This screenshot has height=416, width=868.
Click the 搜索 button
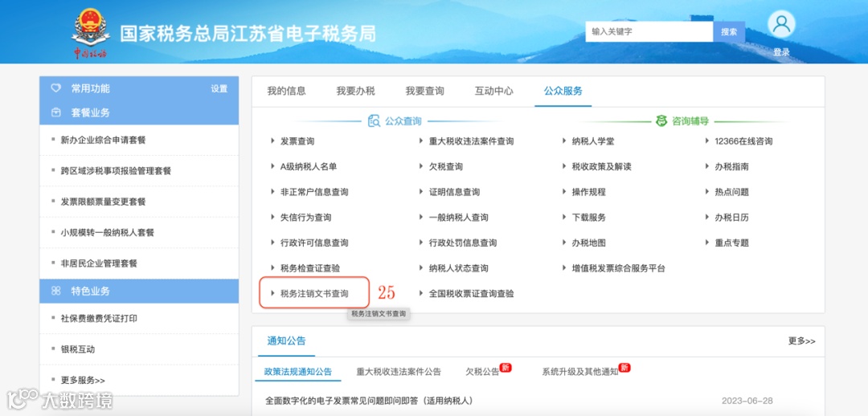coord(729,32)
